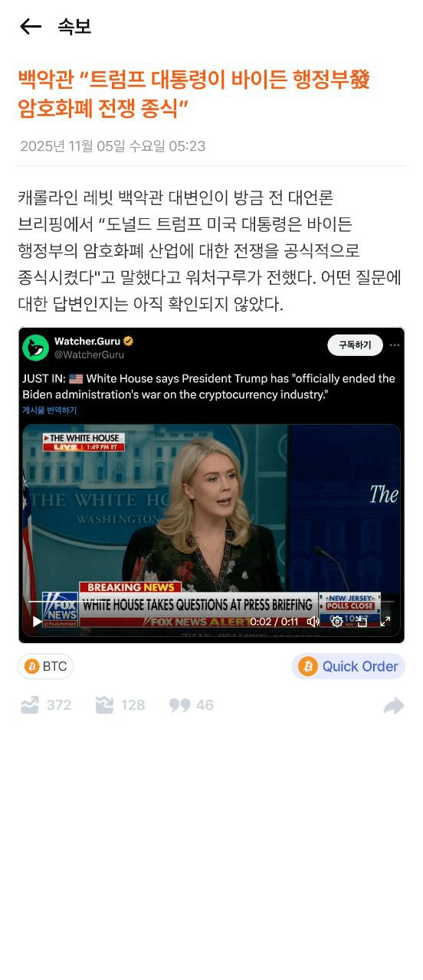The width and height of the screenshot is (423, 980).
Task: Click the orange article headline
Action: click(x=194, y=93)
